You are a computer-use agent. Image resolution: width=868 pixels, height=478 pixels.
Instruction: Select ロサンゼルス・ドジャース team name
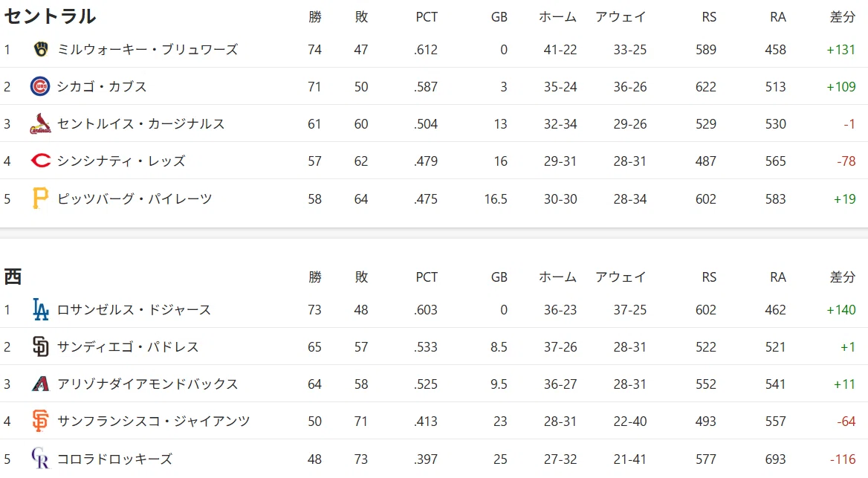(134, 309)
